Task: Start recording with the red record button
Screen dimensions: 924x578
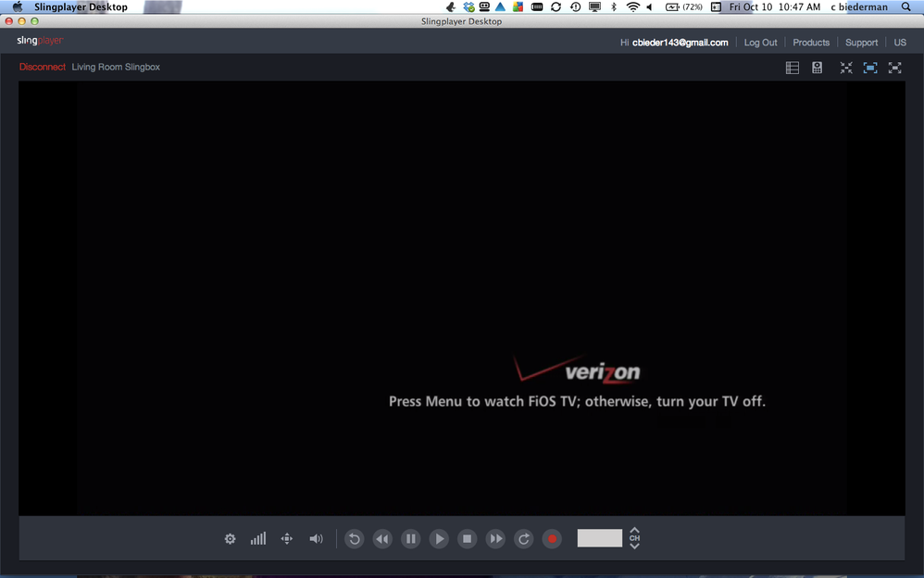Action: pyautogui.click(x=552, y=538)
